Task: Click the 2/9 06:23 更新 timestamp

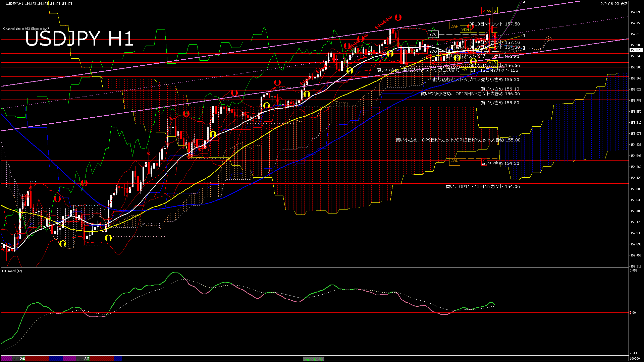Action: click(614, 4)
